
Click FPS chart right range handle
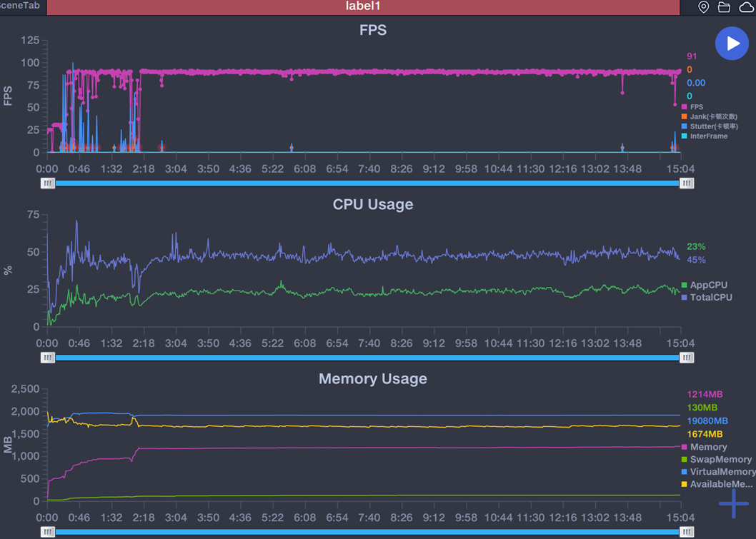pos(687,183)
